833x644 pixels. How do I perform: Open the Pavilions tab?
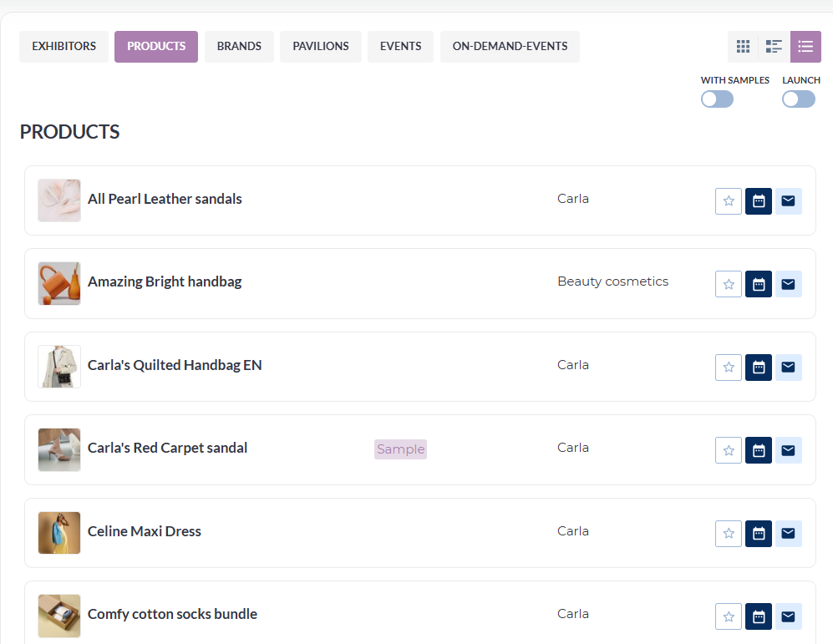coord(321,47)
